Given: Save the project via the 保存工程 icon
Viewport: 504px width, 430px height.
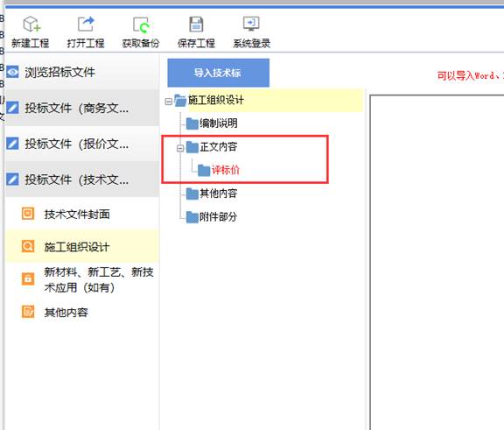Looking at the screenshot, I should pos(196,25).
